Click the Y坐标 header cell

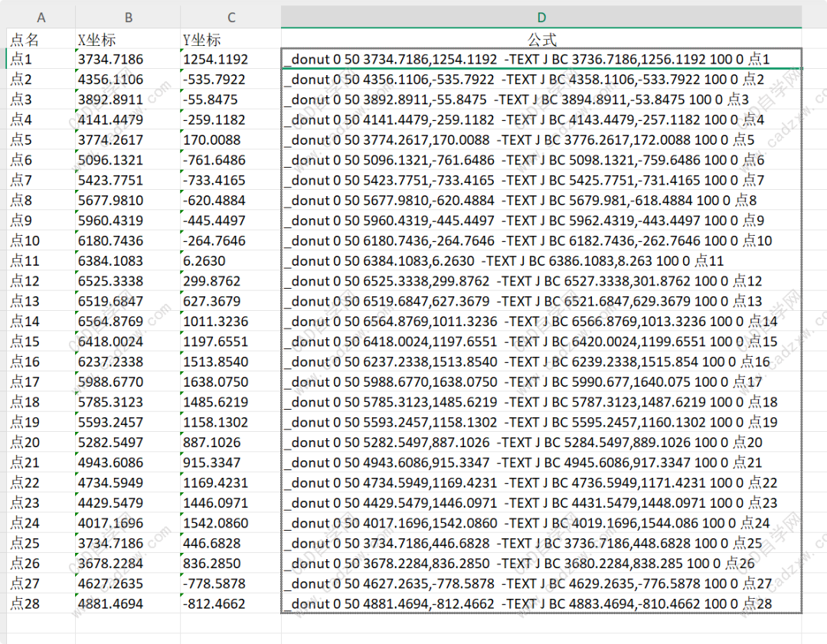coord(231,39)
